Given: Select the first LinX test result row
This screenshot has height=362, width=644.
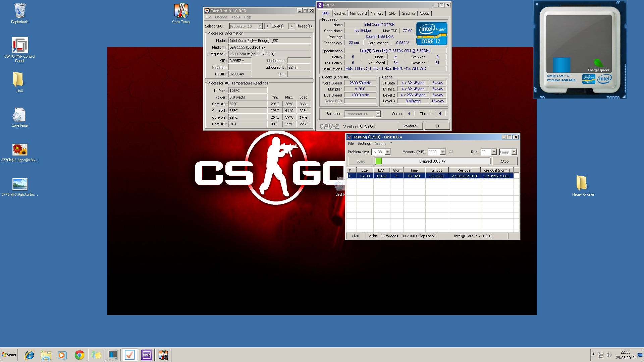Looking at the screenshot, I should [x=431, y=176].
